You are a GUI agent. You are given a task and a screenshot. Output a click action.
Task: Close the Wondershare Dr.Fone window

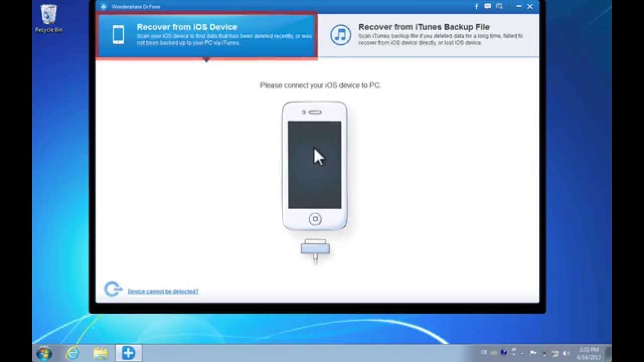pos(530,7)
